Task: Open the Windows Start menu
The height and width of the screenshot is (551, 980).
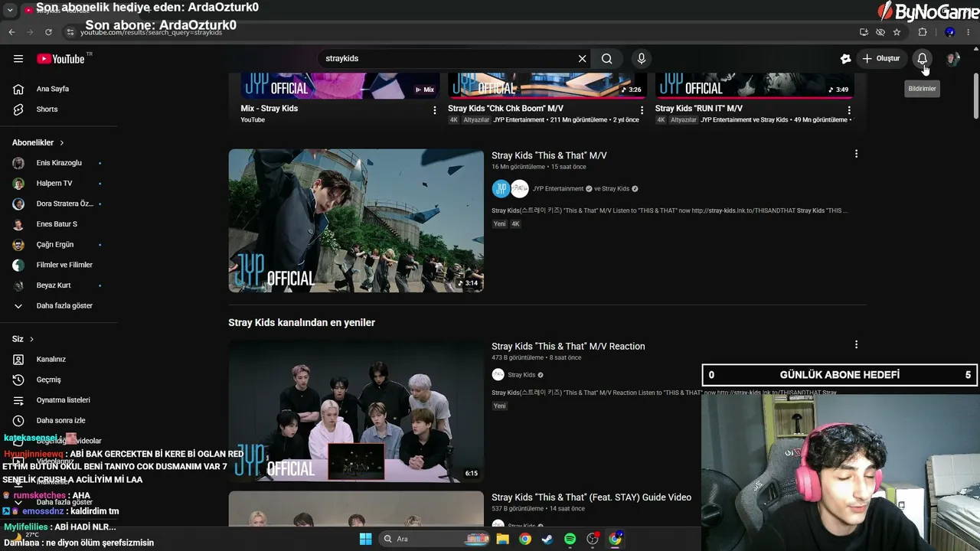Action: click(365, 539)
